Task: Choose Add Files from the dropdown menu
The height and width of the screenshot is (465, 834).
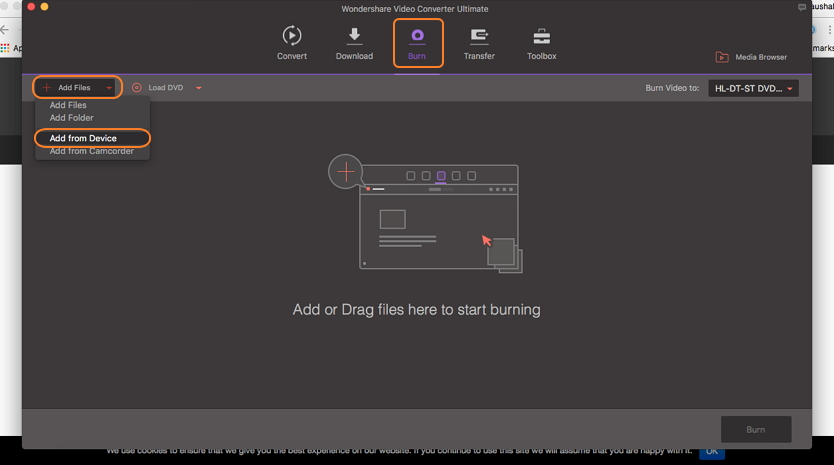Action: pyautogui.click(x=68, y=105)
